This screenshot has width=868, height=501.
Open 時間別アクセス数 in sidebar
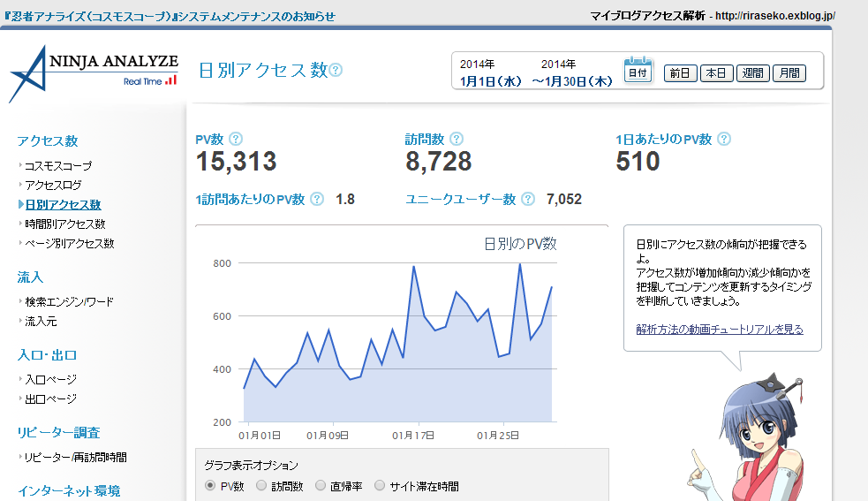(x=64, y=224)
